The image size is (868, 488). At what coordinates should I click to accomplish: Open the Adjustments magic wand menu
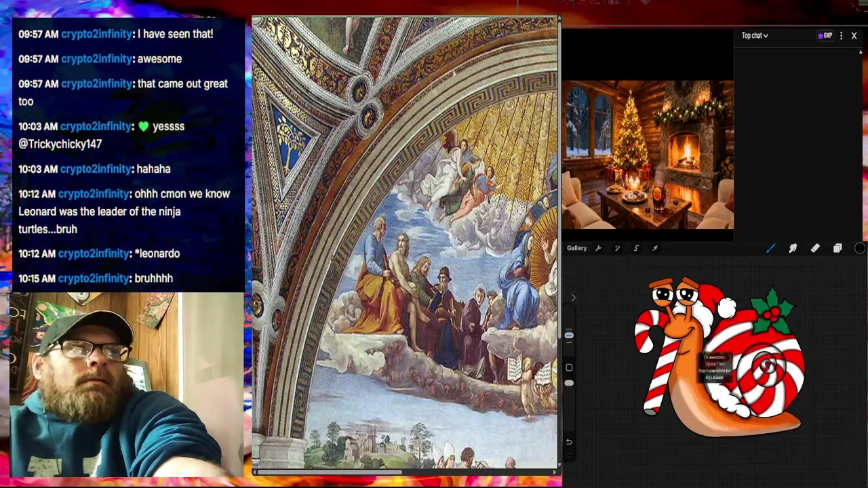617,248
